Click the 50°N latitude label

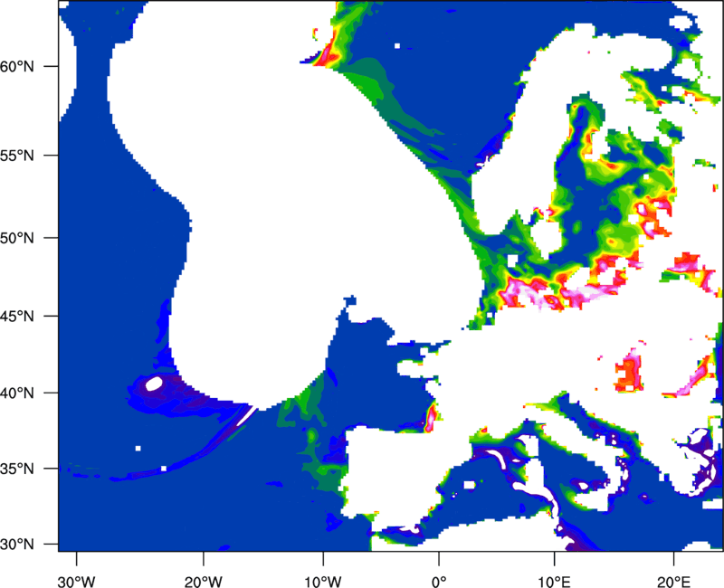17,238
